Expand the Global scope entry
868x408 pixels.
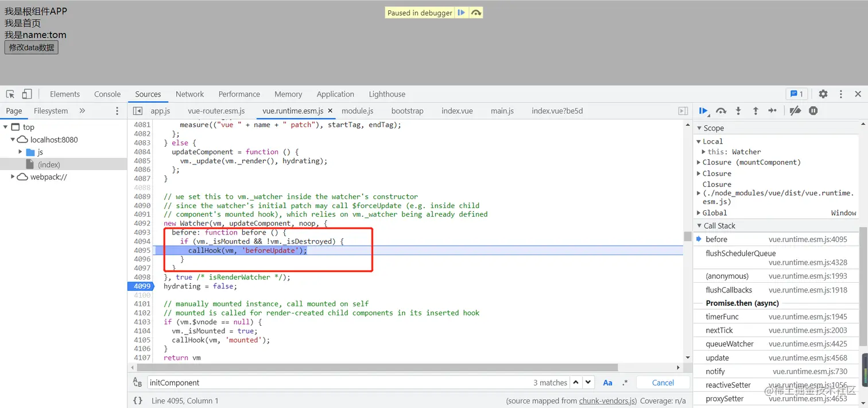[x=699, y=213]
